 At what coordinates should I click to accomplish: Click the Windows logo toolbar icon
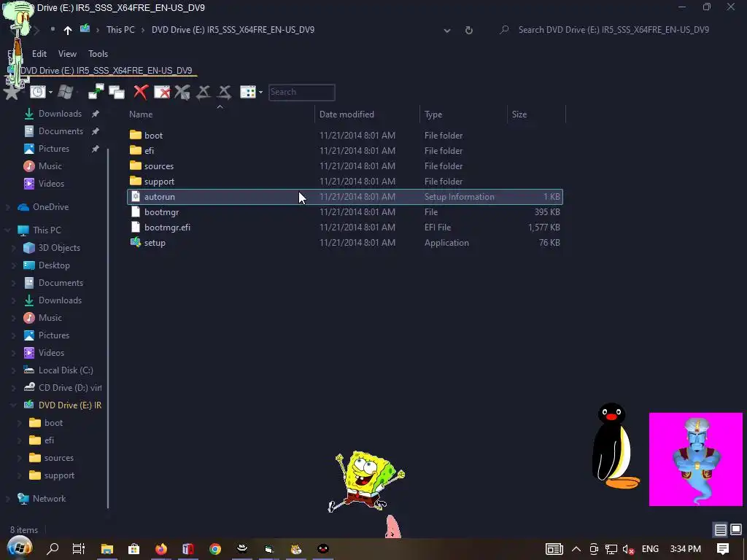pyautogui.click(x=65, y=92)
